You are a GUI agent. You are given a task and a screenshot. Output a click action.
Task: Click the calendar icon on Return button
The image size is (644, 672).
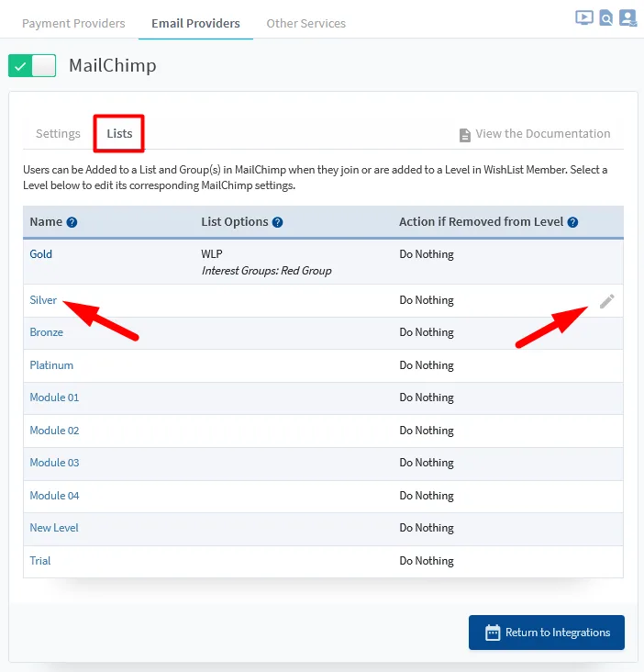click(493, 633)
